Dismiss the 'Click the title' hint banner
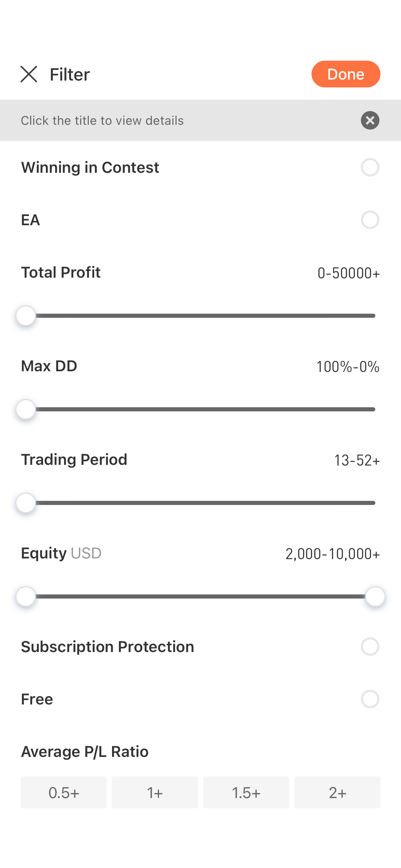This screenshot has width=401, height=868. 370,120
